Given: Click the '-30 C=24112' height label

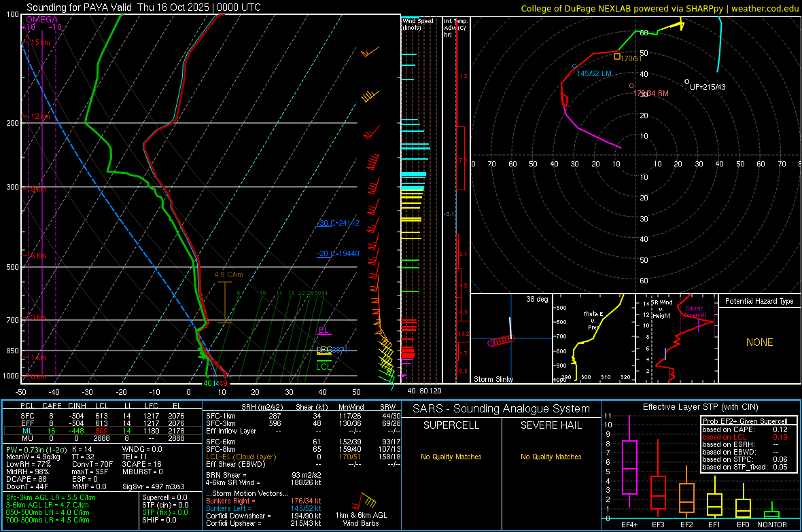Looking at the screenshot, I should pyautogui.click(x=338, y=223).
